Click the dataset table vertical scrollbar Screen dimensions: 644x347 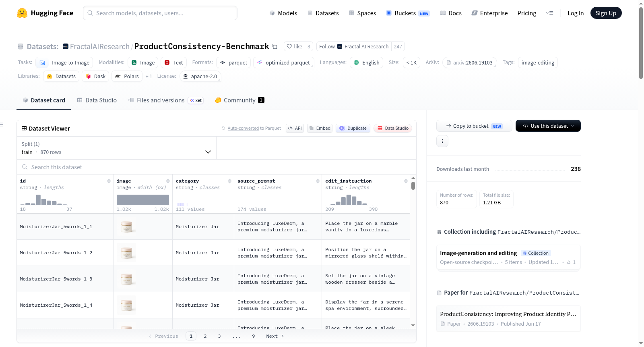413,186
